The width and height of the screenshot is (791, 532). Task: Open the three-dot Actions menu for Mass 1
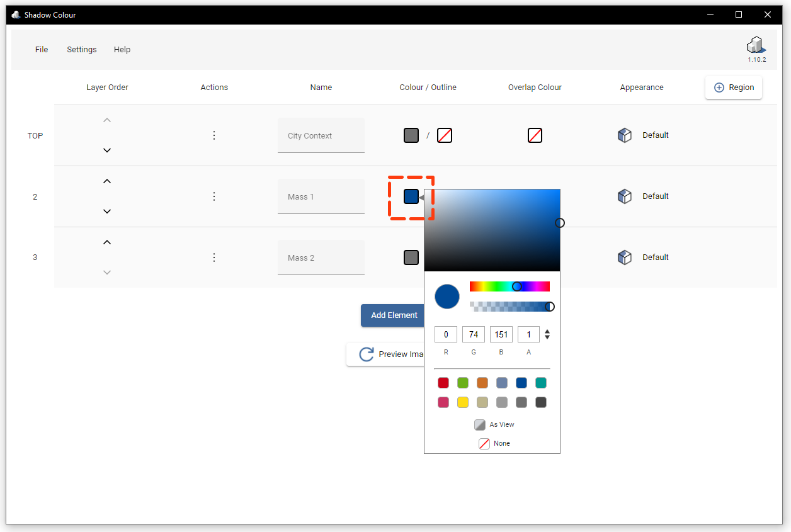click(214, 196)
